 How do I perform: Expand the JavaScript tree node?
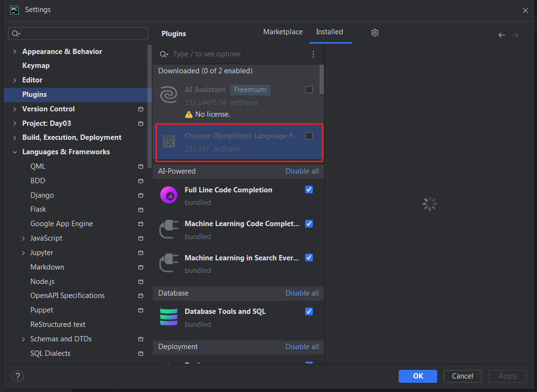click(x=23, y=238)
